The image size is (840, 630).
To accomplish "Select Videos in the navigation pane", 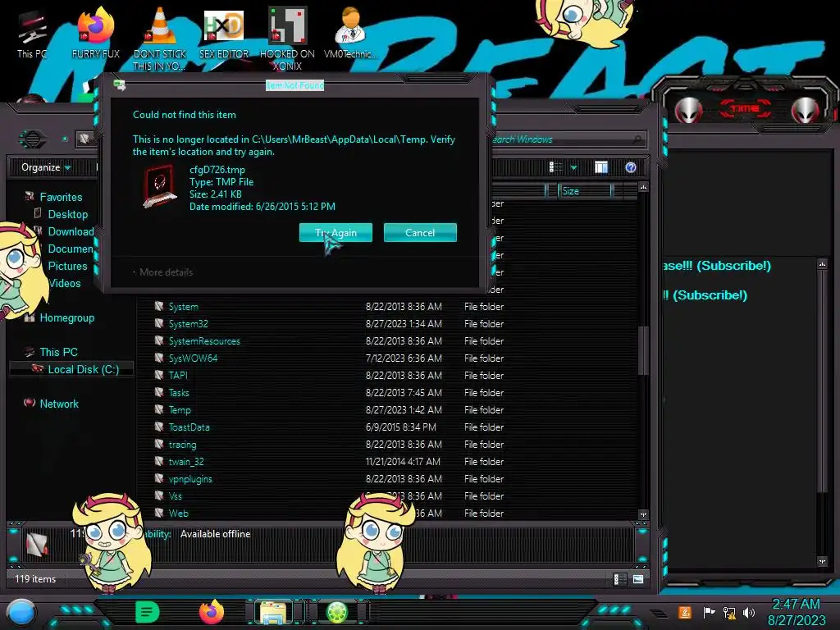I will click(65, 283).
